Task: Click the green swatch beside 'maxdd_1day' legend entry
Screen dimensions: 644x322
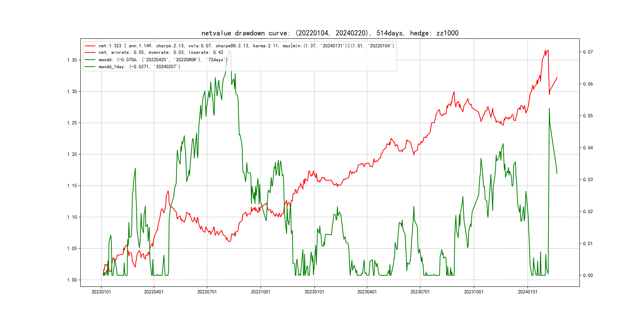Action: pos(90,67)
